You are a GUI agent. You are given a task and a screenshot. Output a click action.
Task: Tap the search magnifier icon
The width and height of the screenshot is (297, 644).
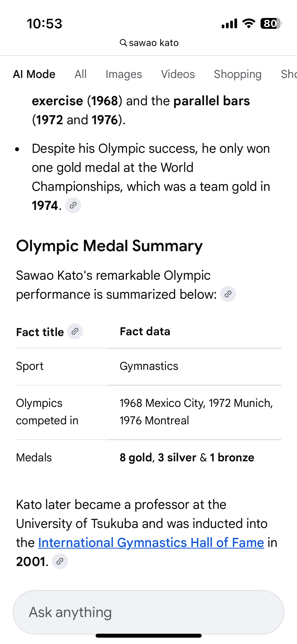pyautogui.click(x=123, y=43)
